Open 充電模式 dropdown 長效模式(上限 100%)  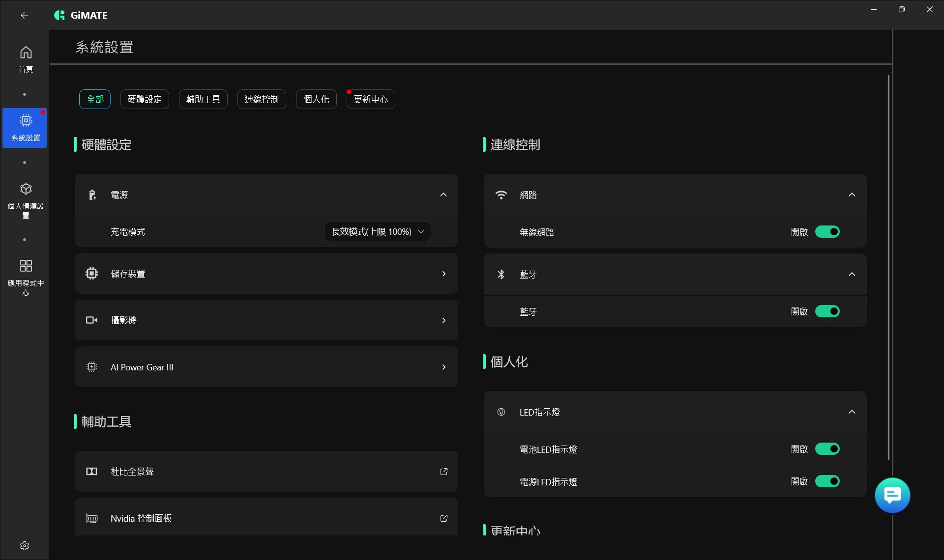click(x=378, y=231)
